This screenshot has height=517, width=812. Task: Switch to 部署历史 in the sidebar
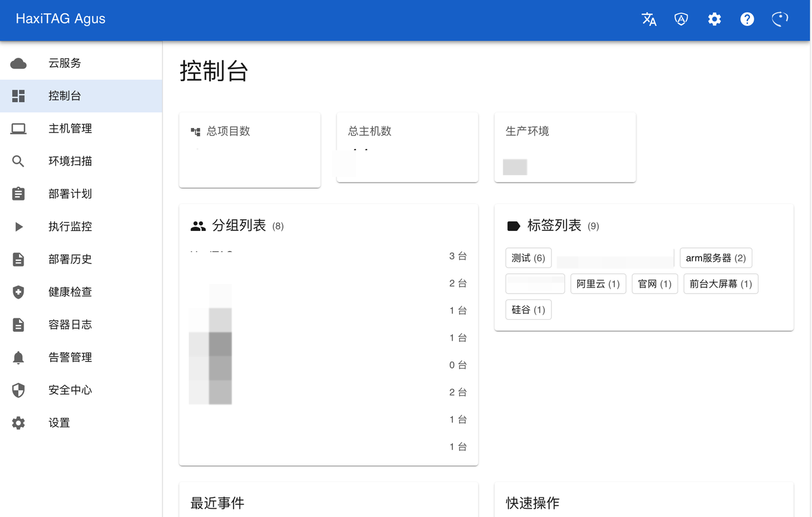point(70,259)
